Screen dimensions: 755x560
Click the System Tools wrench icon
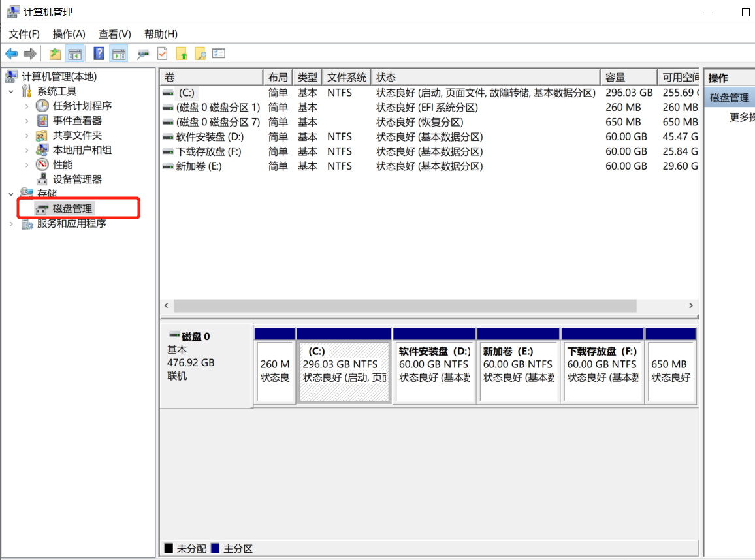tap(27, 91)
